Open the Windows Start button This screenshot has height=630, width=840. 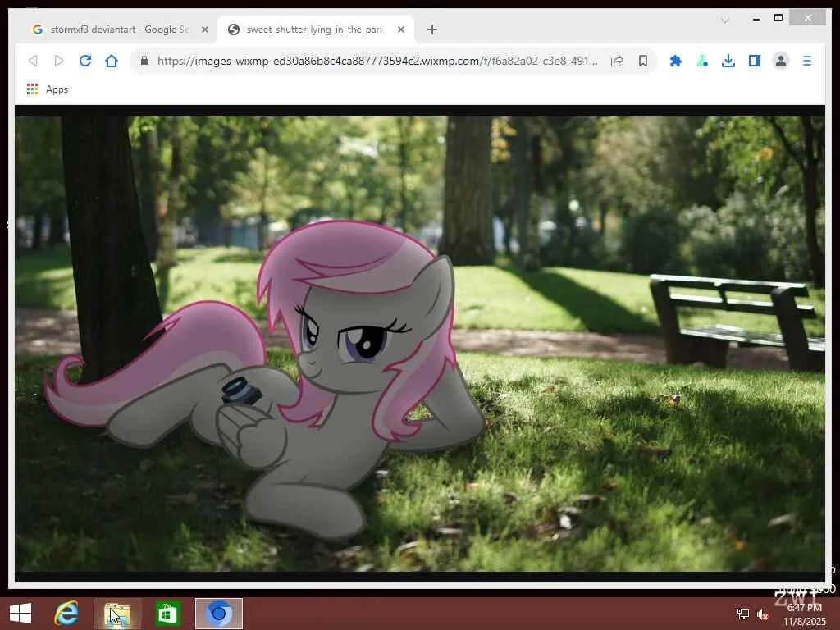point(21,614)
